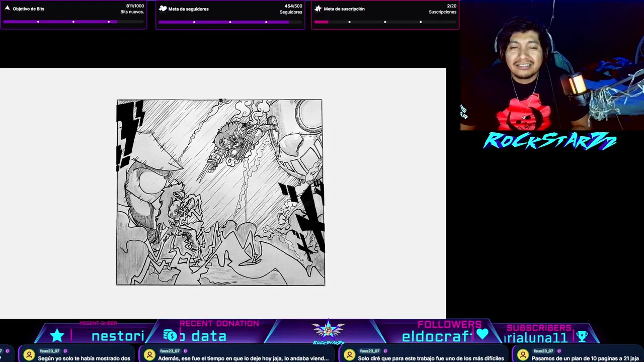Click the ROCKSTARZZ neon logo
Image resolution: width=644 pixels, height=362 pixels.
550,141
